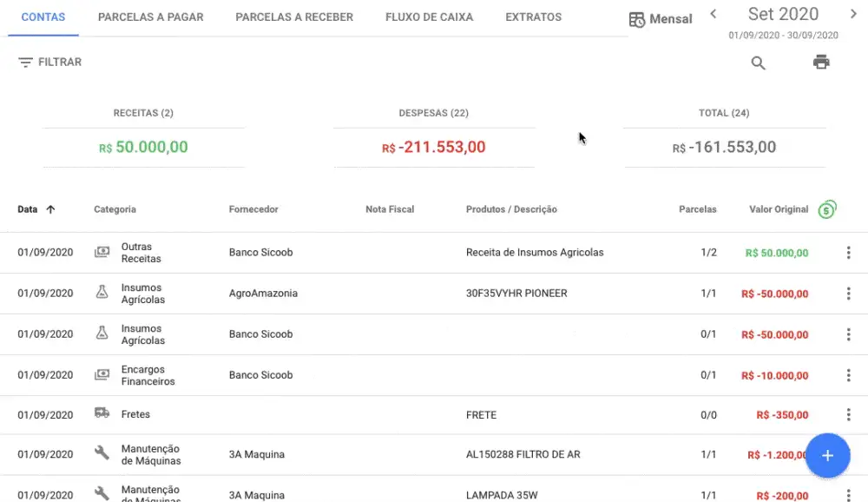Viewport: 868px width, 502px height.
Task: Switch to the PARCELAS A PAGAR tab
Action: 150,17
